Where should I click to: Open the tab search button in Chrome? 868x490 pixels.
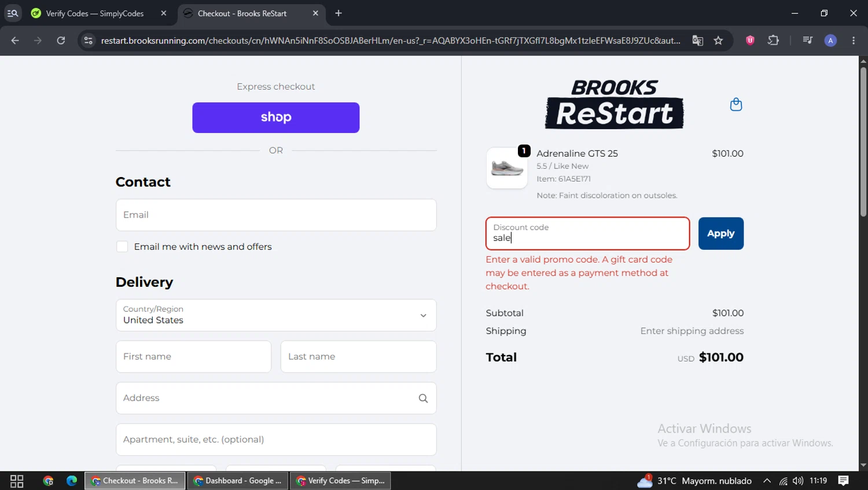[13, 13]
